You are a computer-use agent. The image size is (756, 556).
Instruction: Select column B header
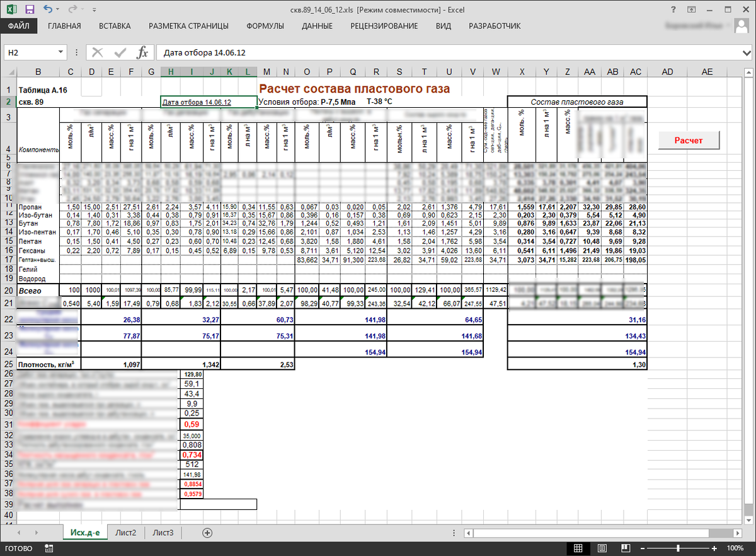coord(38,72)
